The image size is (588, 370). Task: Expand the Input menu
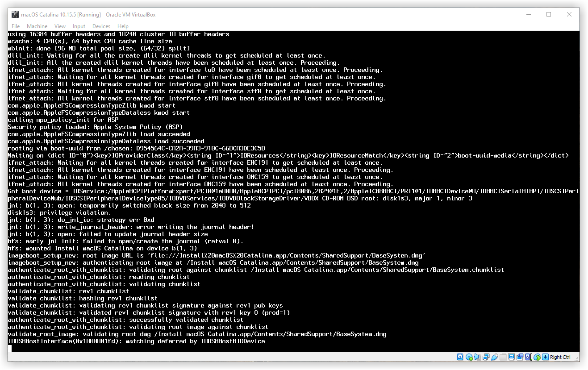pyautogui.click(x=79, y=26)
